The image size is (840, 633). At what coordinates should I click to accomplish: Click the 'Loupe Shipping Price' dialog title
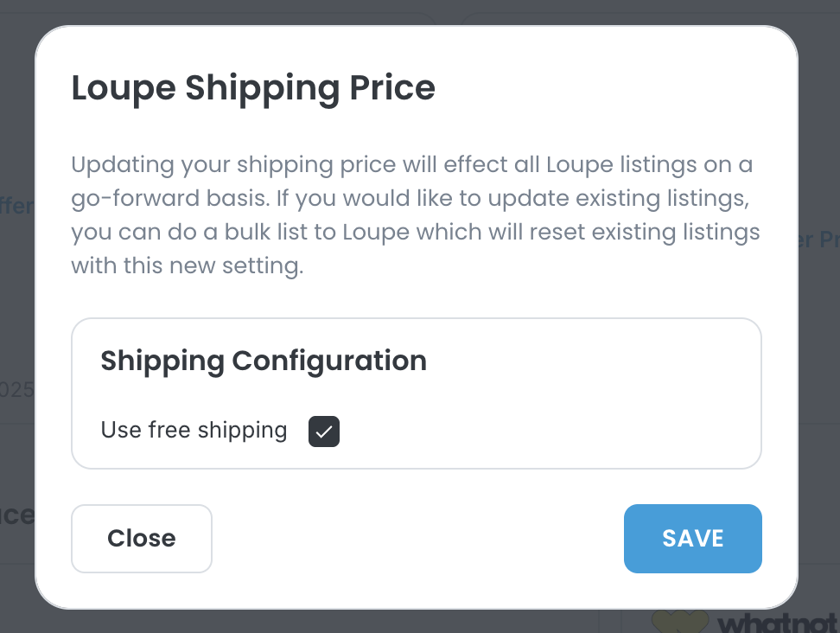(252, 88)
